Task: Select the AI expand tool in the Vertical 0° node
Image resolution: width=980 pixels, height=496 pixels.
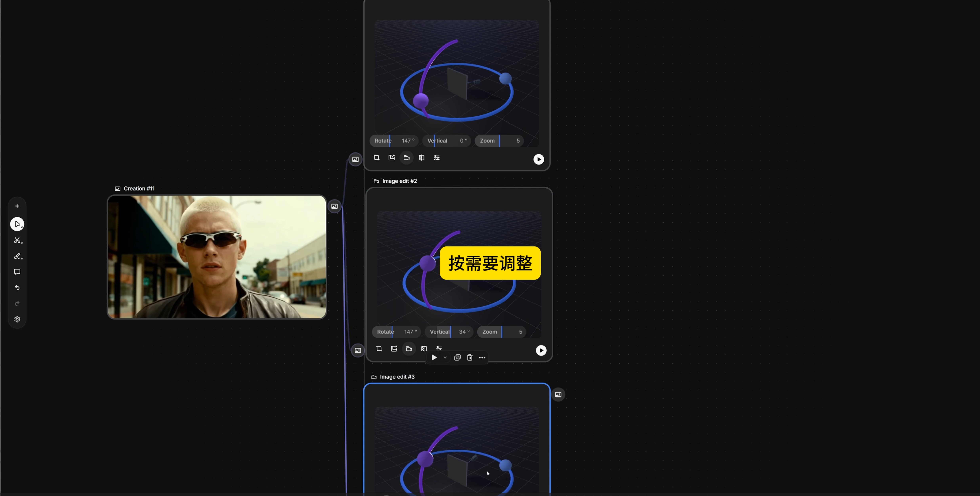Action: pos(391,158)
